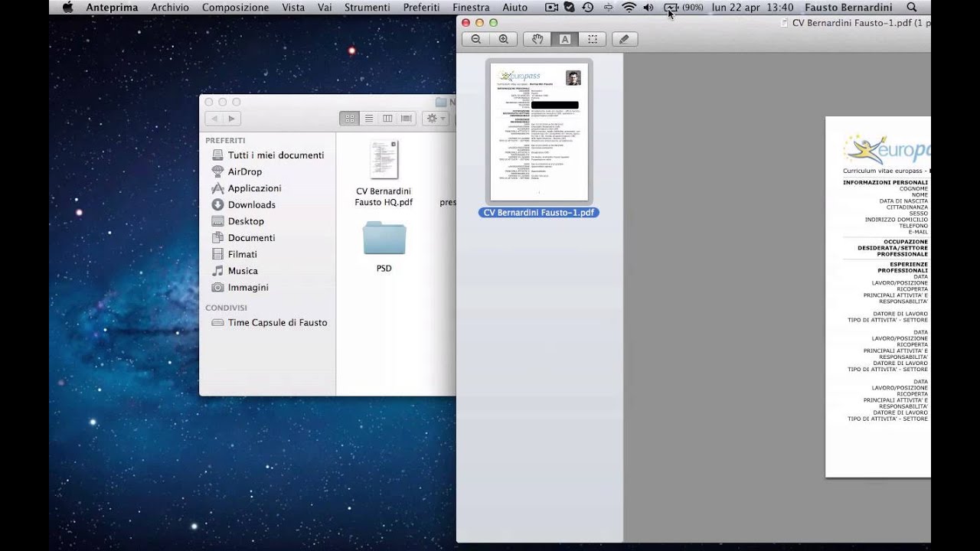The width and height of the screenshot is (980, 551).
Task: Zoom in using the magnifier plus icon
Action: pyautogui.click(x=503, y=39)
